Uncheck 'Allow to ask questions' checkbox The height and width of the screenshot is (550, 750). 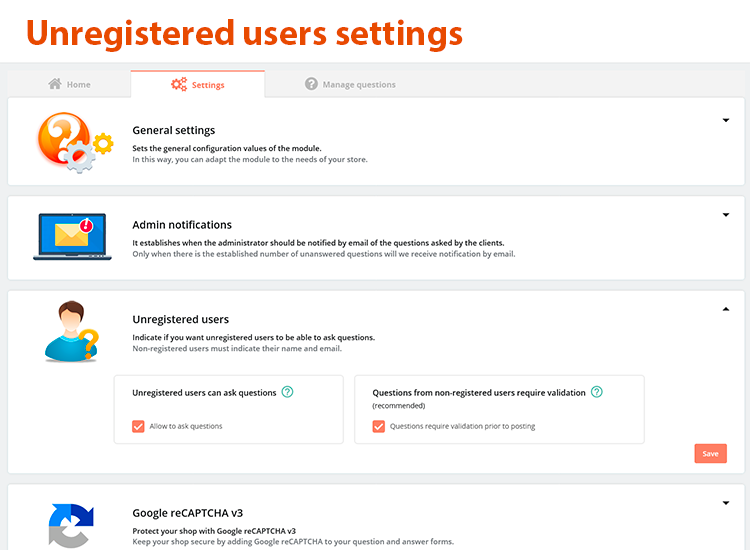(139, 426)
